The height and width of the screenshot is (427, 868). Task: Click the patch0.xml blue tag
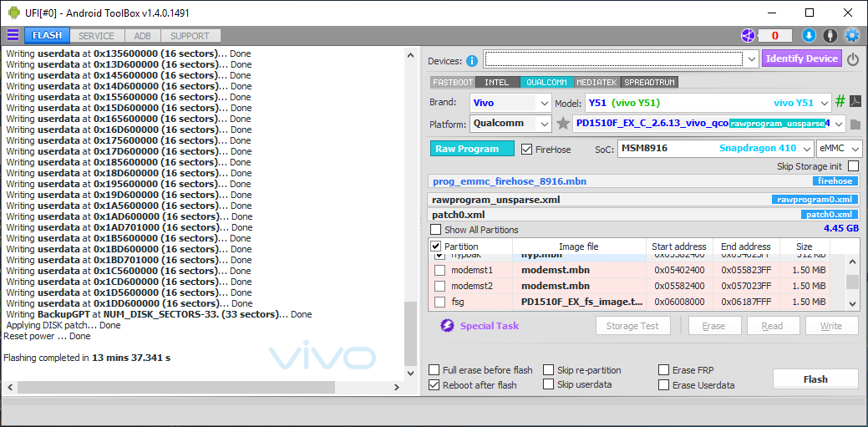(830, 214)
